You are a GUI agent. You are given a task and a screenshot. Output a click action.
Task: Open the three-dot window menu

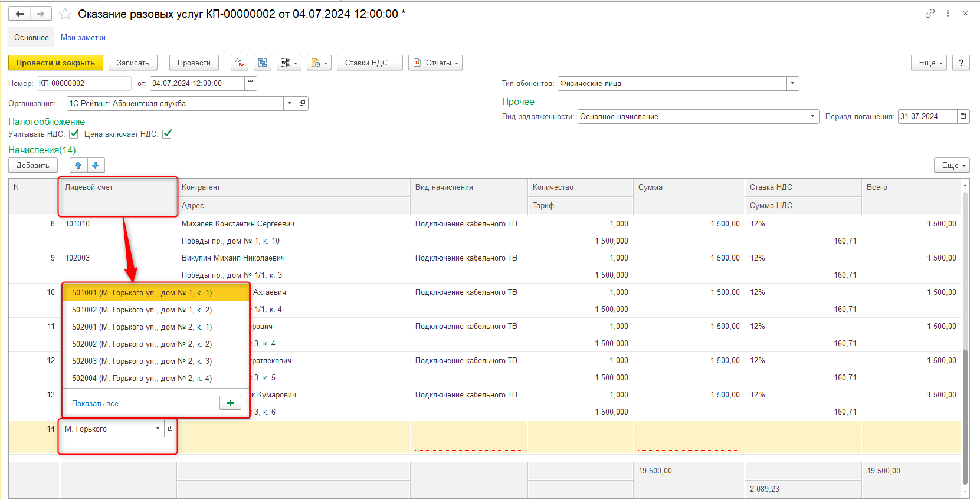click(x=948, y=13)
